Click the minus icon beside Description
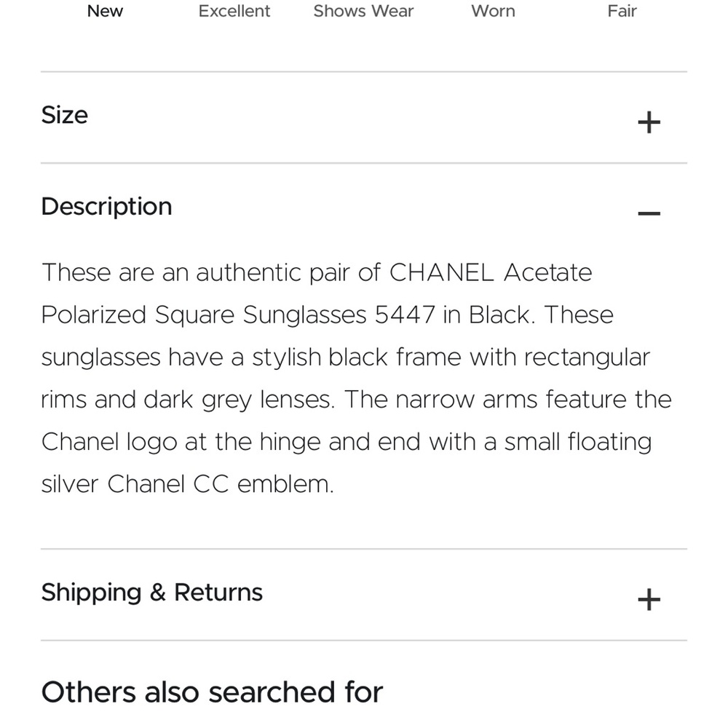The width and height of the screenshot is (728, 728). pos(649,213)
